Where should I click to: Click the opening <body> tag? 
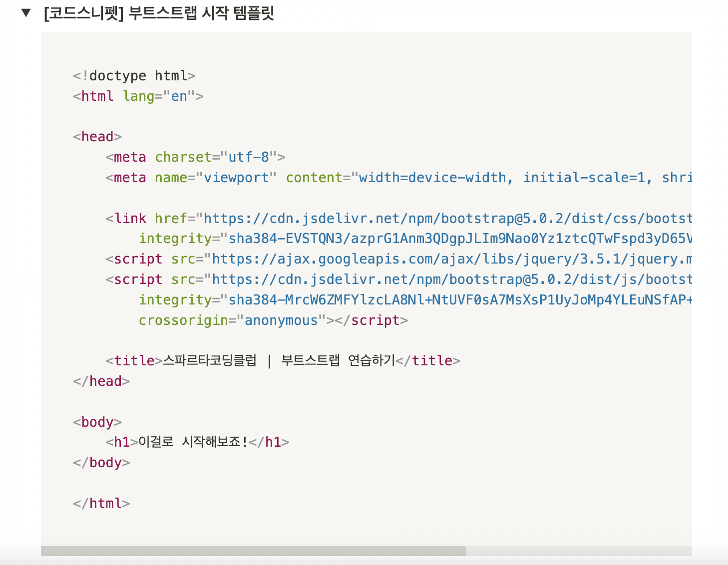pos(97,422)
